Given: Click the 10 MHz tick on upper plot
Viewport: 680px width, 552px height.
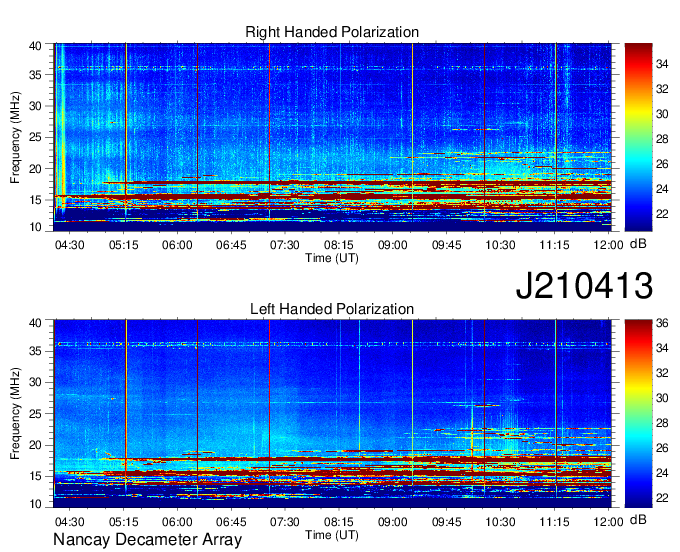Looking at the screenshot, I should coord(35,227).
